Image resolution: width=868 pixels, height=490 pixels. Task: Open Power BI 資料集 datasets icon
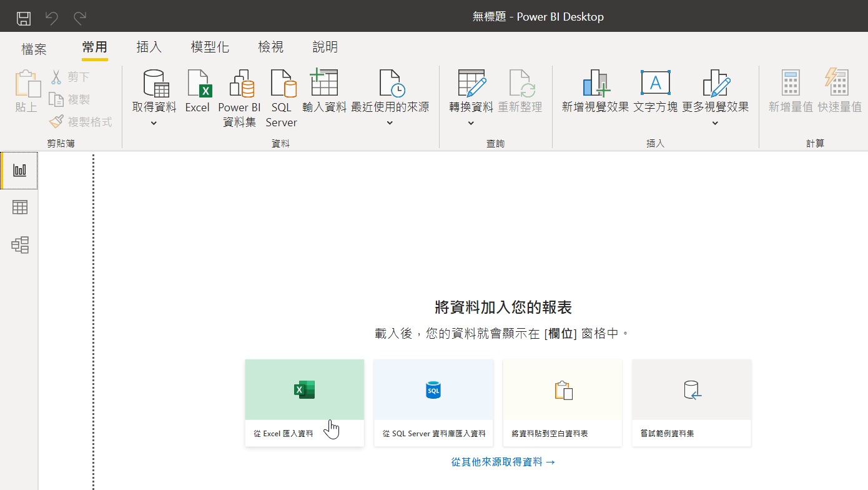pyautogui.click(x=241, y=82)
